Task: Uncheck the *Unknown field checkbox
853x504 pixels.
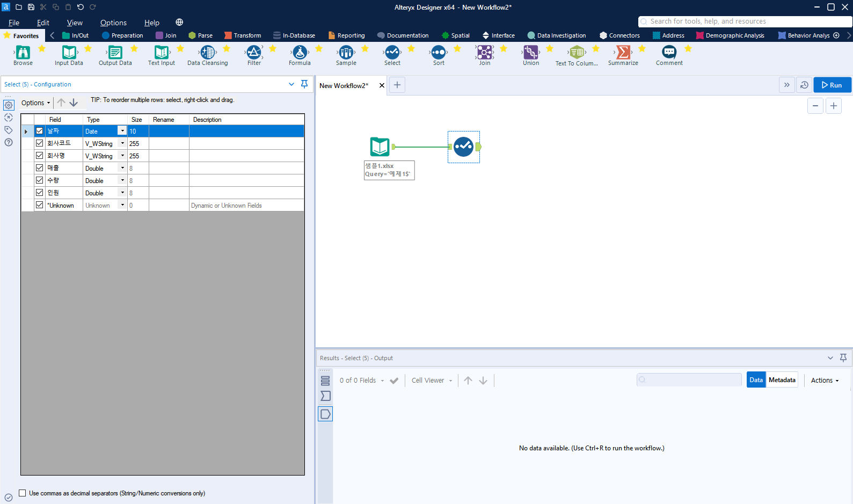Action: [x=40, y=205]
